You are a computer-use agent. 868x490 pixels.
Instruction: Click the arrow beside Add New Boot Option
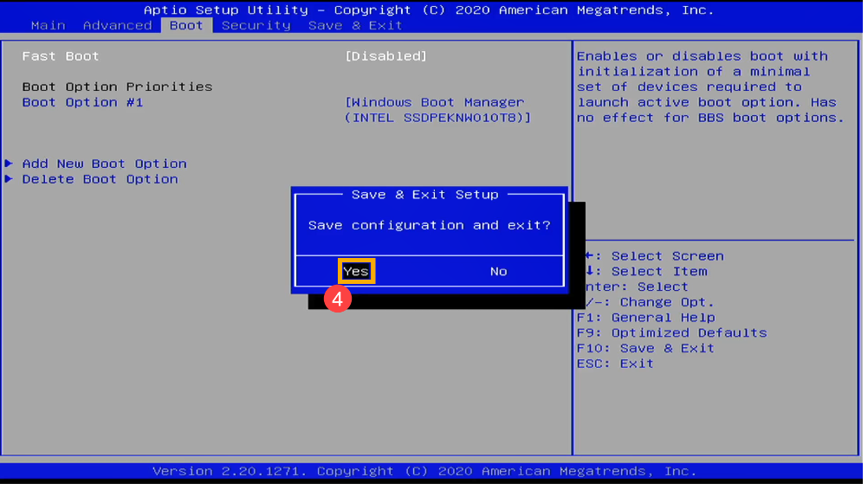(x=9, y=164)
